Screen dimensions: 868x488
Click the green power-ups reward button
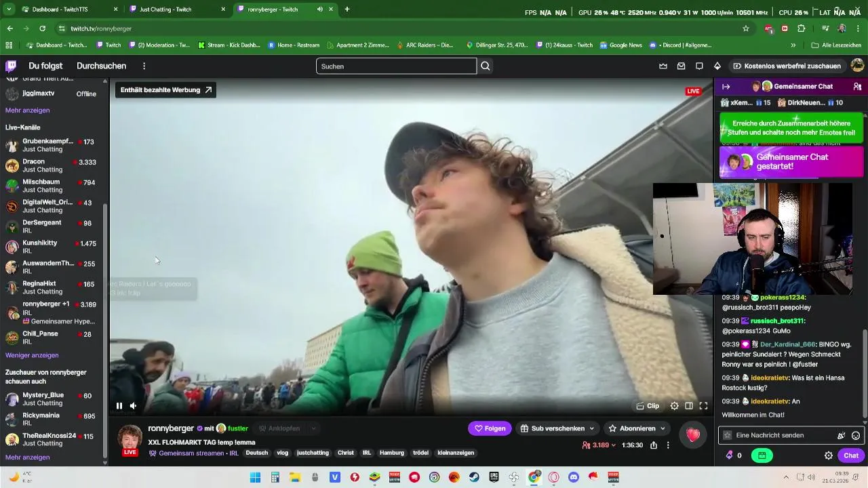[x=762, y=455]
